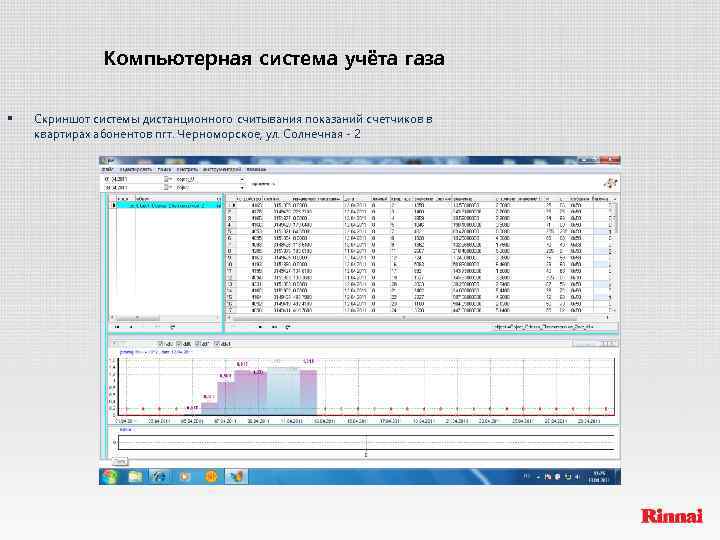720x540 pixels.
Task: Toggle the first chart series checkbox
Action: point(160,343)
